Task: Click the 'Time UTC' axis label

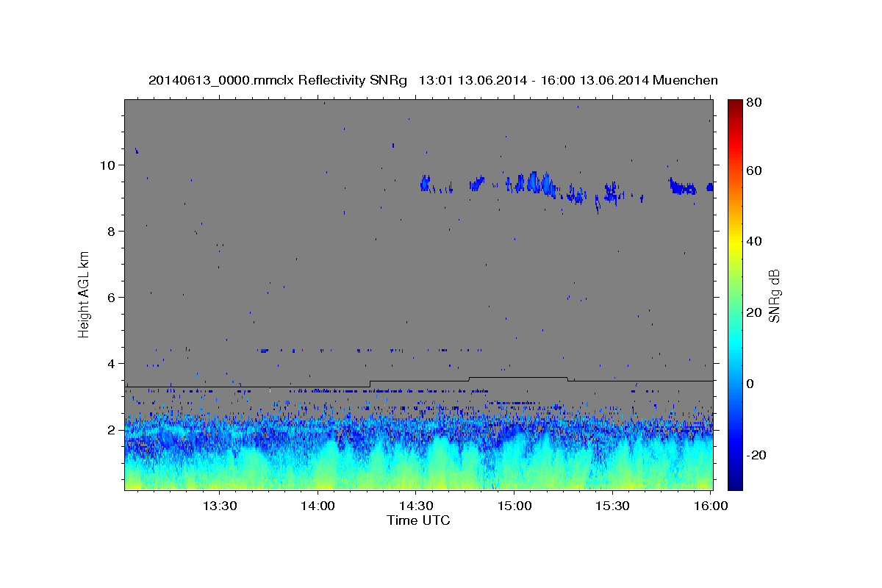Action: [x=418, y=520]
